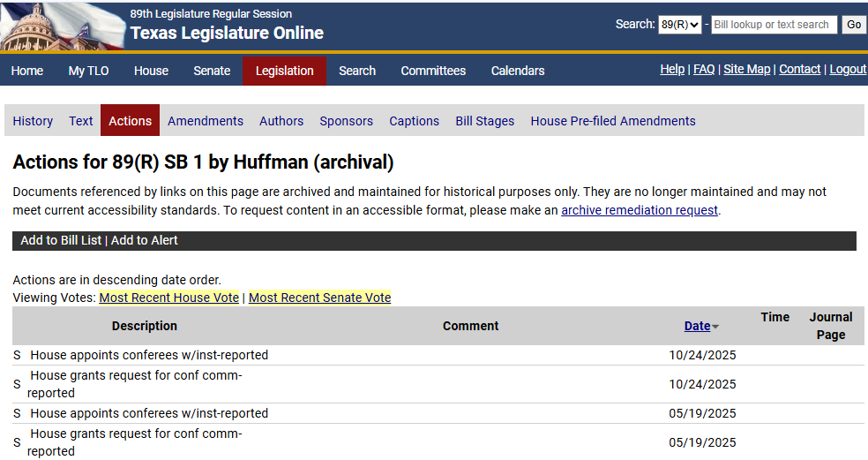Click the Texas Capitol logo image

[62, 26]
